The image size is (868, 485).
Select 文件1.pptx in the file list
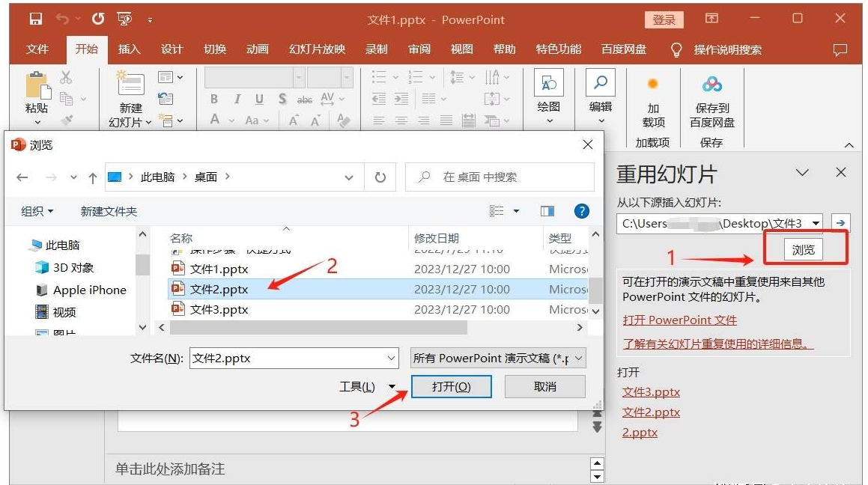pos(378,269)
